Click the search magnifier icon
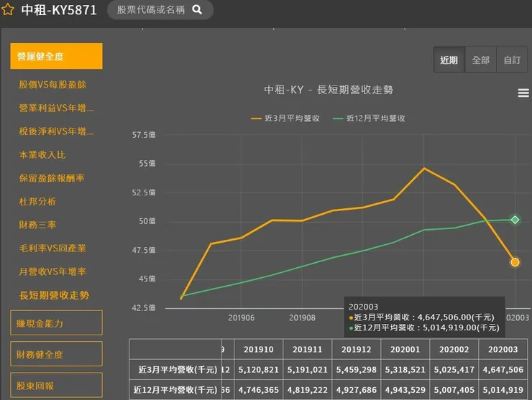 coord(197,9)
